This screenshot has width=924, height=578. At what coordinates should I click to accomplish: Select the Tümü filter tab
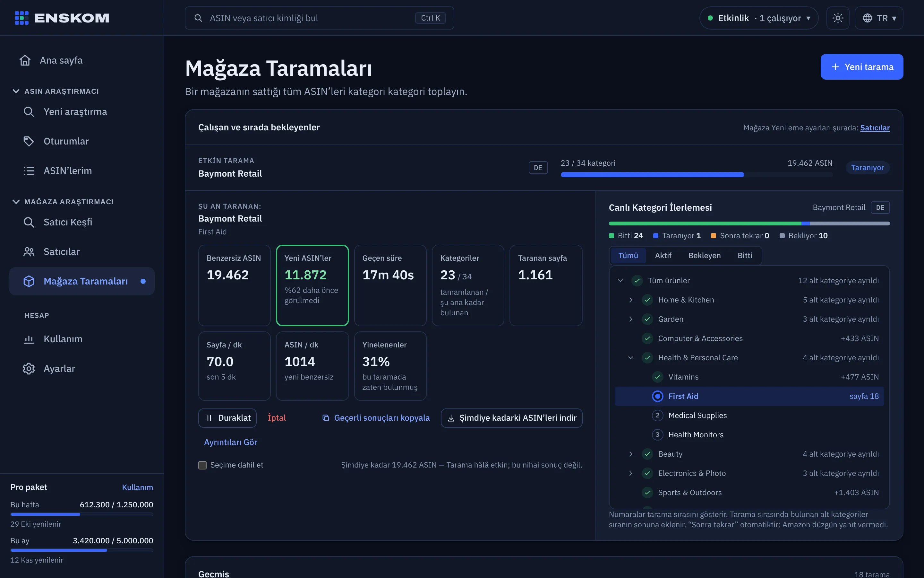[628, 255]
